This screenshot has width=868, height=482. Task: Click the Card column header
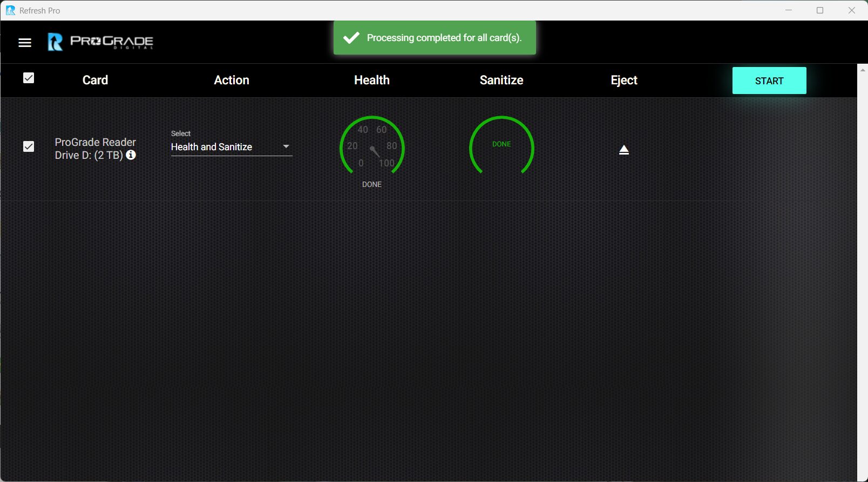point(96,80)
